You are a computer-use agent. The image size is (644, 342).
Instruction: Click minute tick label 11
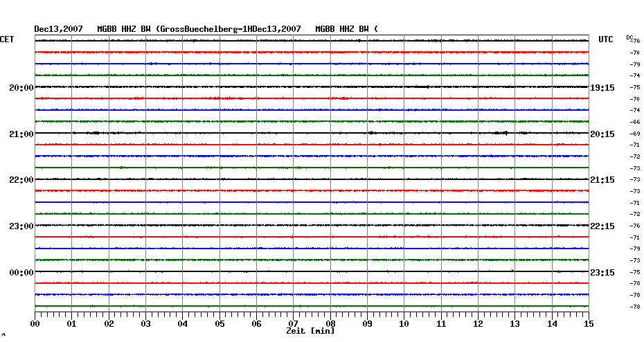coord(441,324)
